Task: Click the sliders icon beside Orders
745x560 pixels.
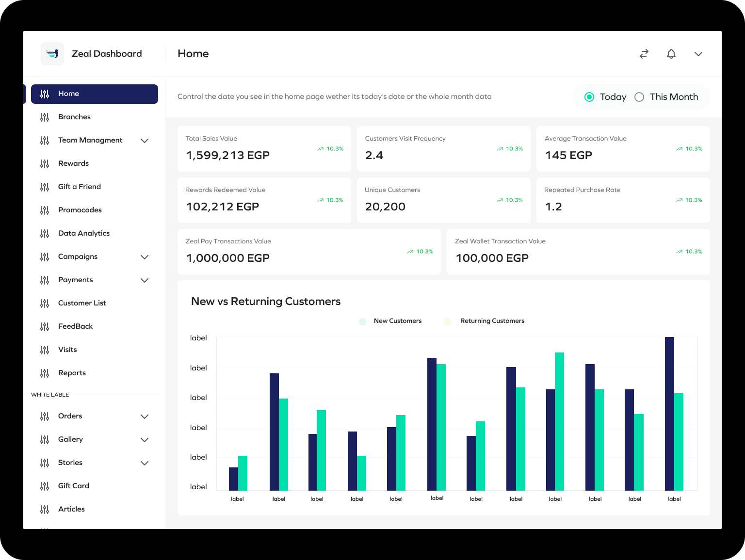Action: coord(45,416)
